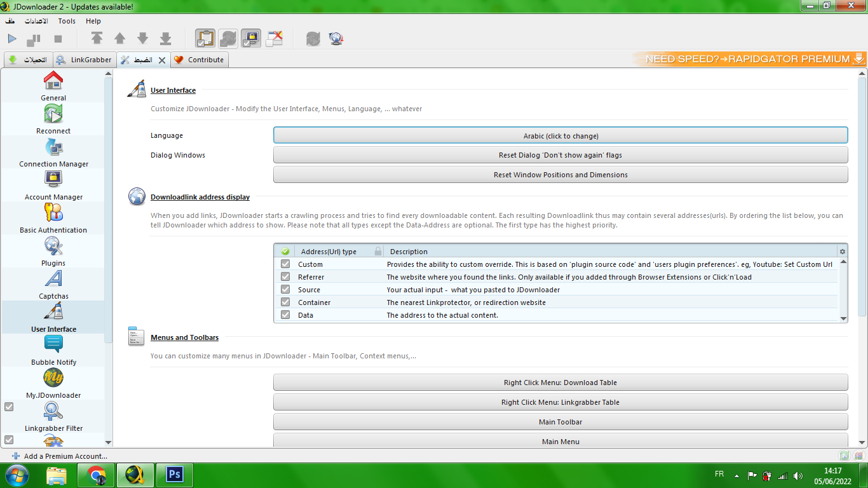Open Account Manager settings in sidebar
The height and width of the screenshot is (488, 868).
[53, 185]
